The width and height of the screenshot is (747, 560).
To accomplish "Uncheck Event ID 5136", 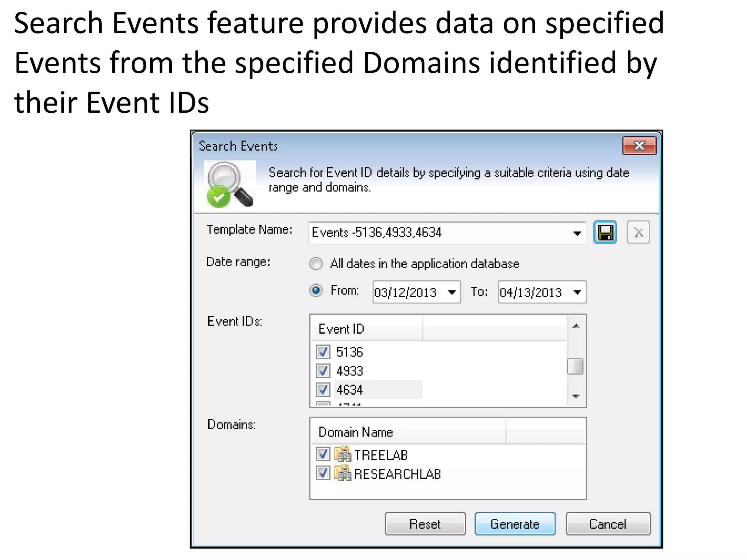I will [x=323, y=352].
